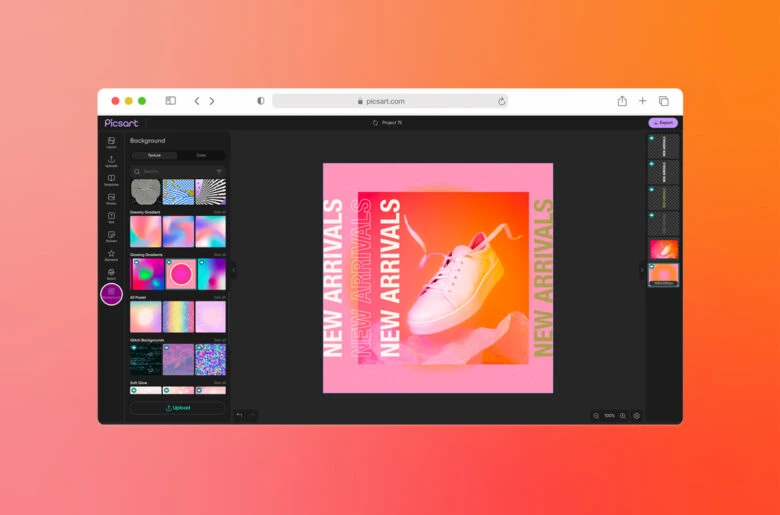Switch to the Texture tab
The image size is (780, 515).
154,155
